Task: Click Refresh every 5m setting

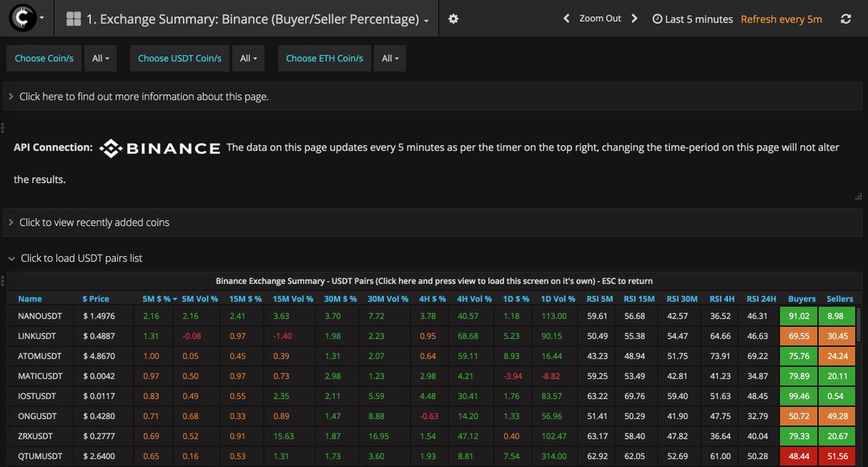Action: coord(781,19)
